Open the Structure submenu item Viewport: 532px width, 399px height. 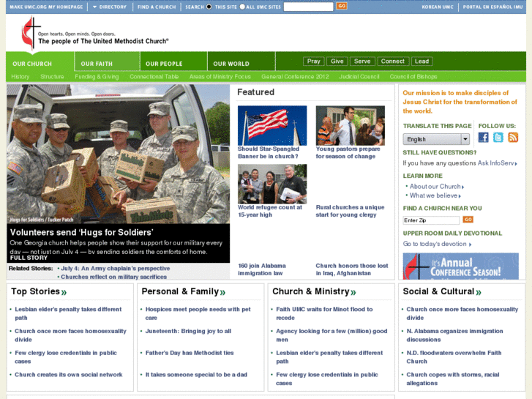pyautogui.click(x=52, y=77)
